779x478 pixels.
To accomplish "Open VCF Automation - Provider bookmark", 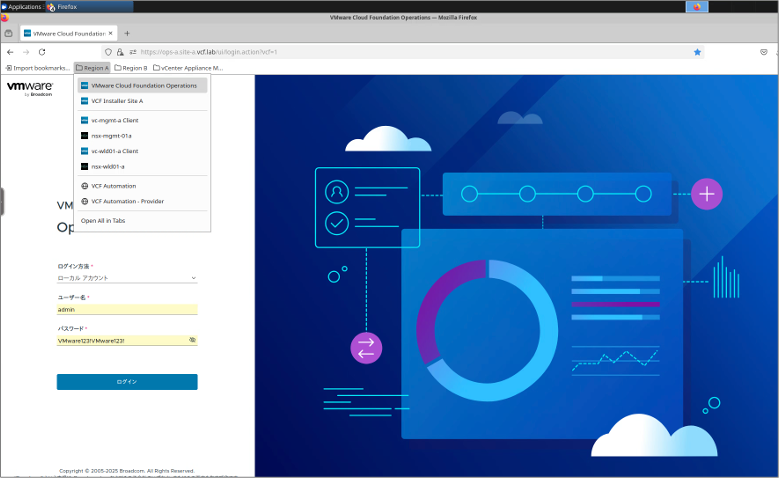I will point(143,201).
